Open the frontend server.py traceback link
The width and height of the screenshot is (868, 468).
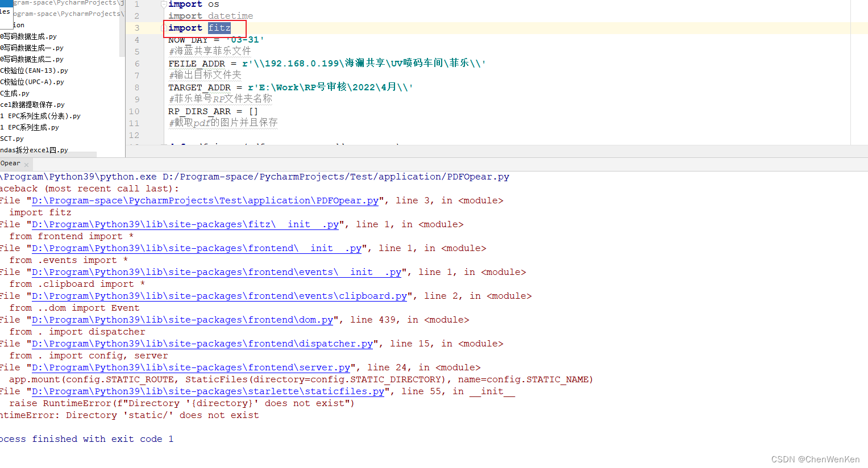tap(190, 367)
